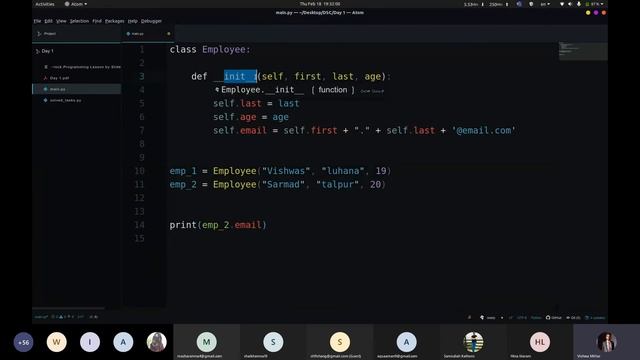
Task: Select participant tile with green M avatar
Action: coord(207,342)
